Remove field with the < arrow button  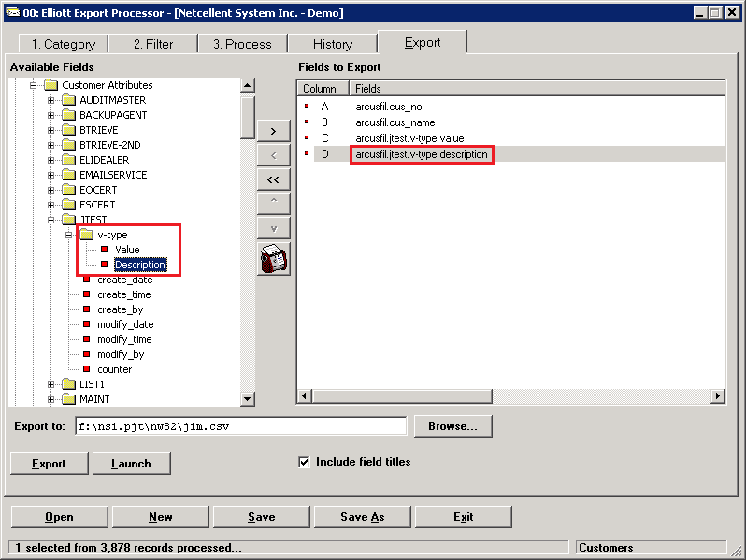pyautogui.click(x=274, y=155)
